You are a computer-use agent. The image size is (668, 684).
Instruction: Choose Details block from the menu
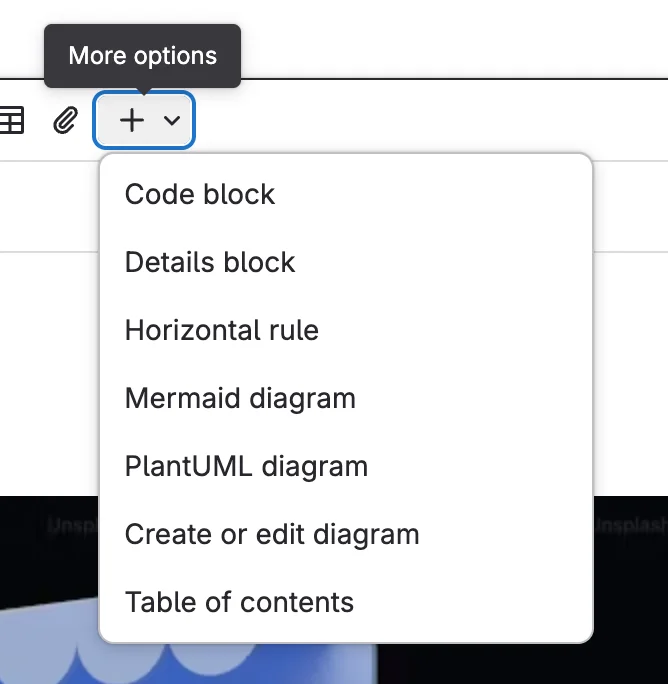coord(210,262)
